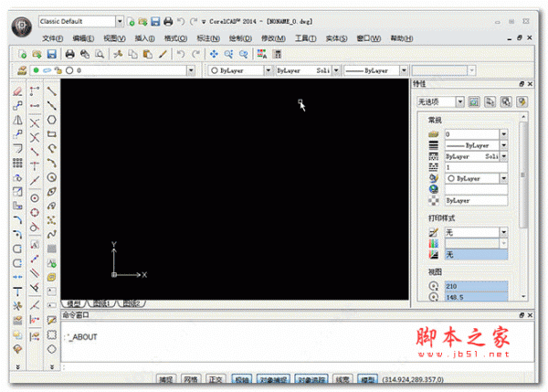Open the 编辑(E) menu
The image size is (548, 392).
[x=83, y=38]
